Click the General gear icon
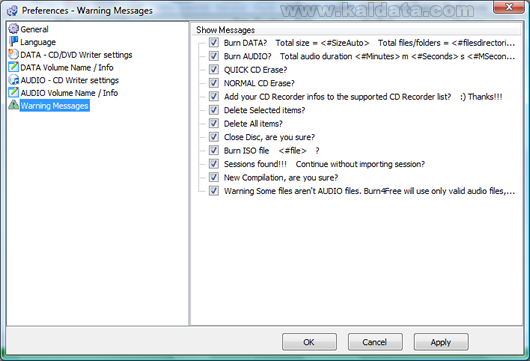Screen dimensions: 530x361 click(14, 29)
